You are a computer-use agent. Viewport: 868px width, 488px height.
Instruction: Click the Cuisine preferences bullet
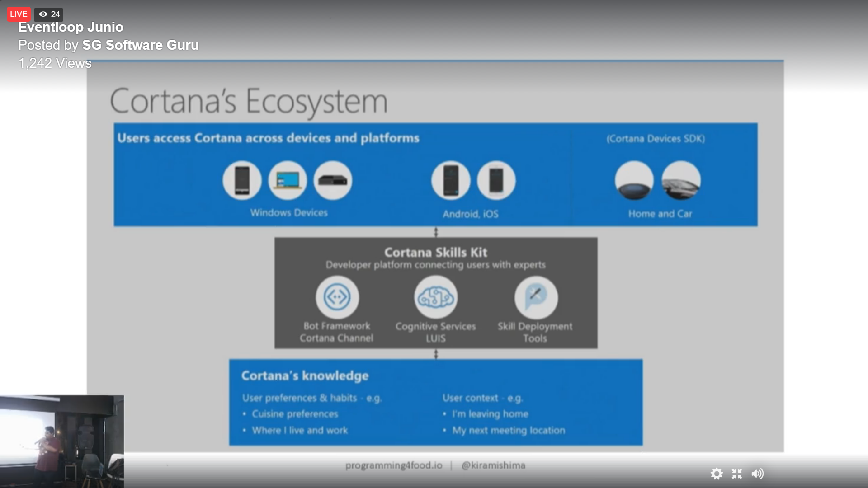tap(295, 414)
